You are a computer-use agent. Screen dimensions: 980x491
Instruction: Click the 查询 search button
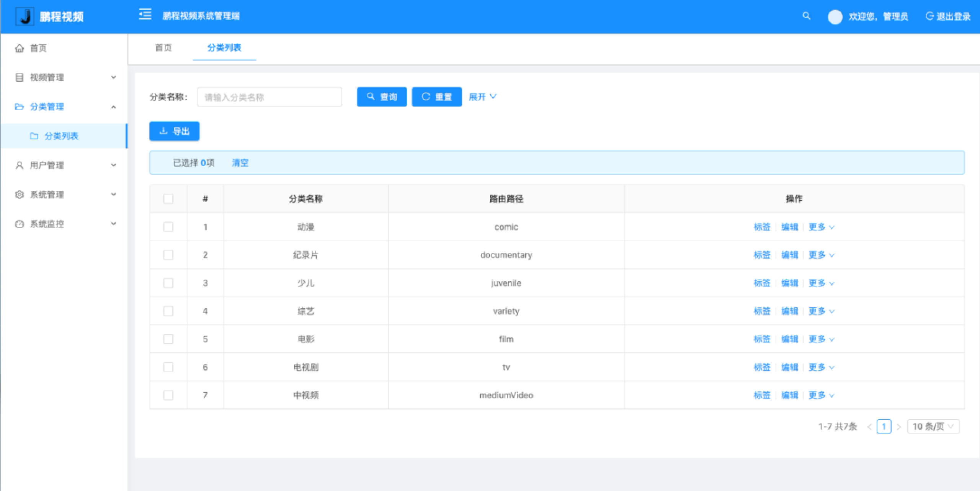[x=382, y=97]
